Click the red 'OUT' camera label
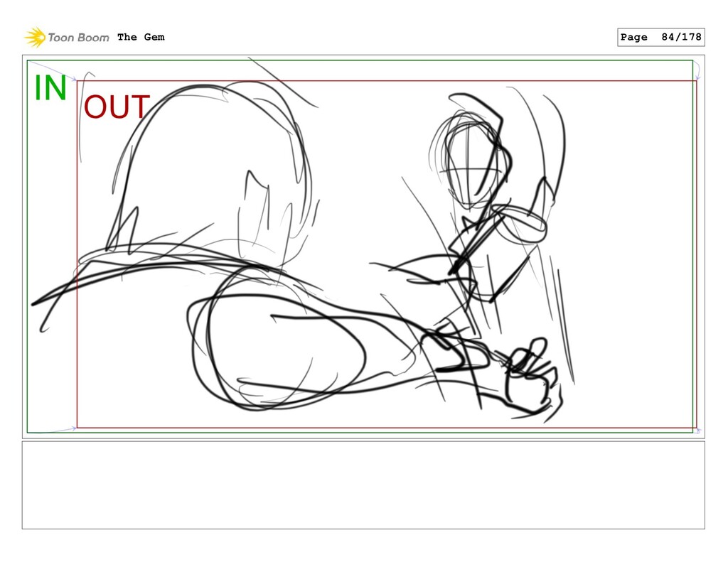This screenshot has height=562, width=728. click(x=117, y=107)
